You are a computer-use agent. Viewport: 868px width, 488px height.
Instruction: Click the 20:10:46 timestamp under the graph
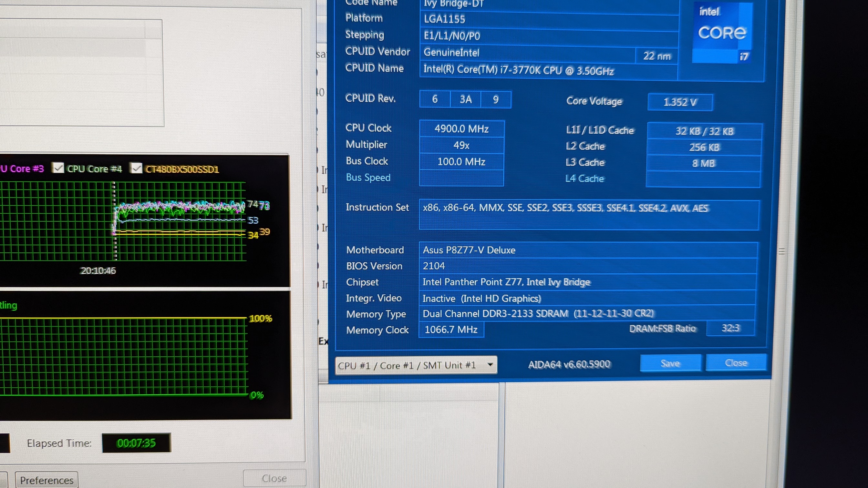click(98, 270)
